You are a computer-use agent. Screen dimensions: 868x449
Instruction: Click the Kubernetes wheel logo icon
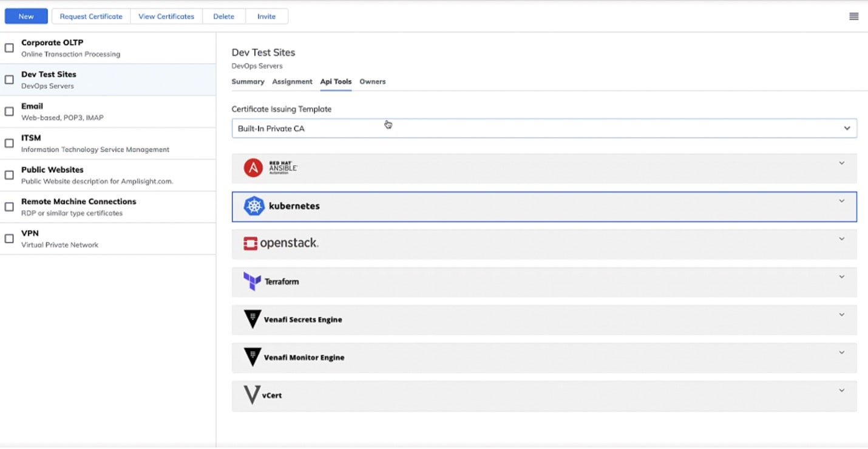tap(254, 206)
